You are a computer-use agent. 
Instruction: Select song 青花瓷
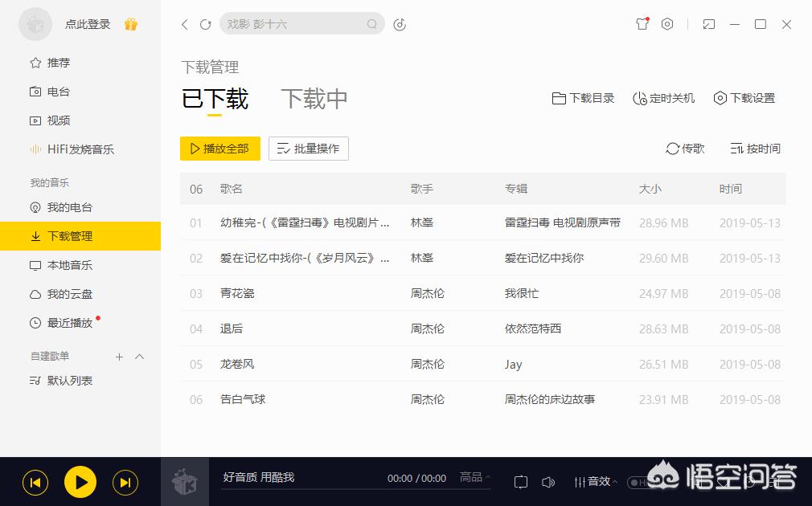click(237, 293)
